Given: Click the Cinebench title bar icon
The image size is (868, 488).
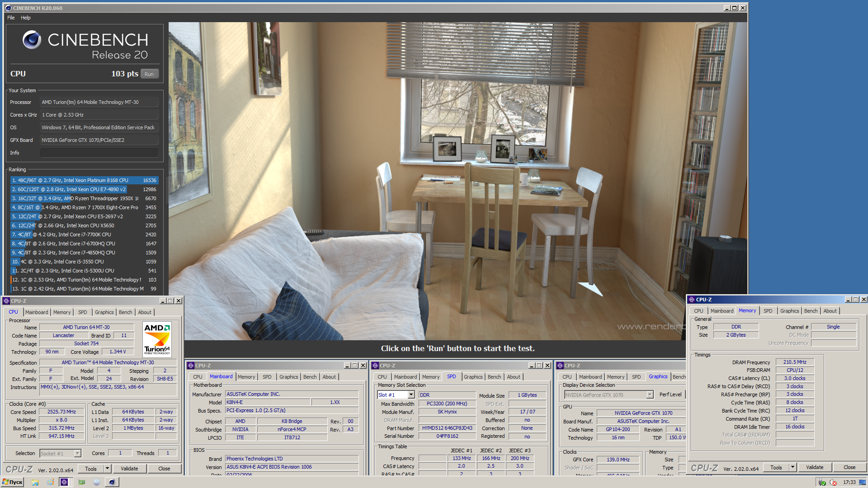Looking at the screenshot, I should pos(8,8).
